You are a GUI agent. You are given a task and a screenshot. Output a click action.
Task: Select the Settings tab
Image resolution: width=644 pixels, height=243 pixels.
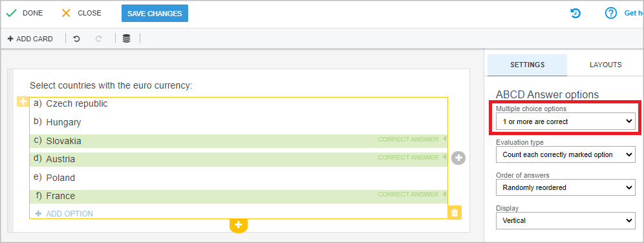tap(528, 65)
